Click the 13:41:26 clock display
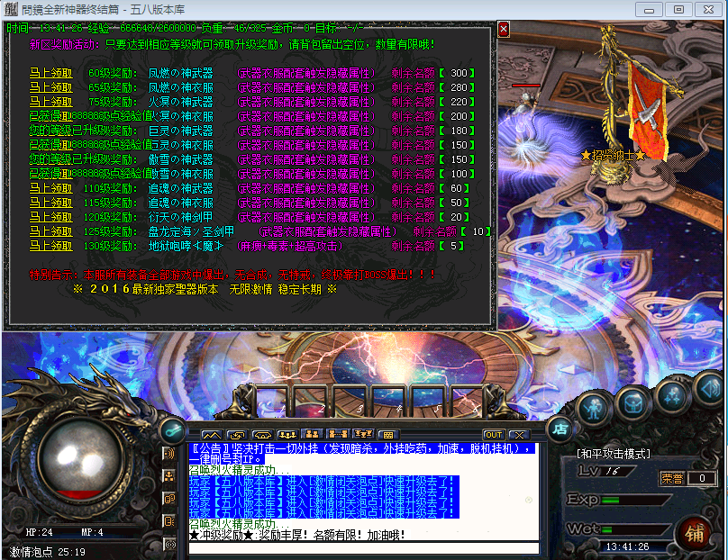 coord(627,547)
